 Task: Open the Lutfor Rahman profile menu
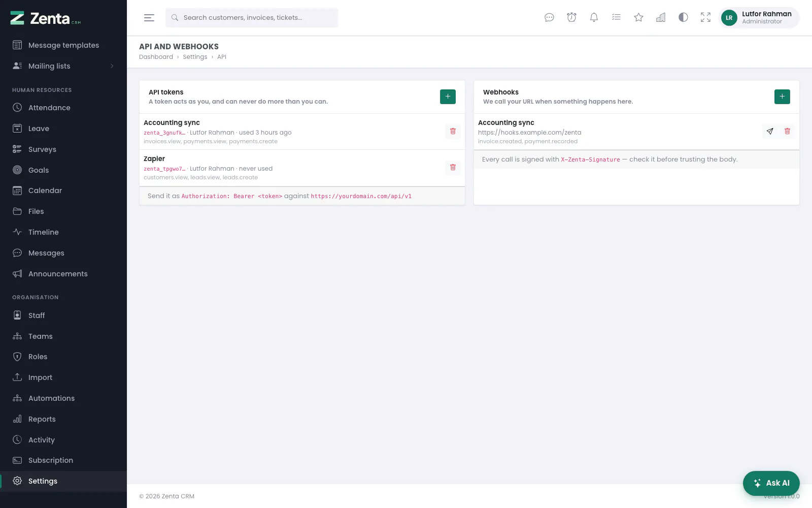(760, 18)
